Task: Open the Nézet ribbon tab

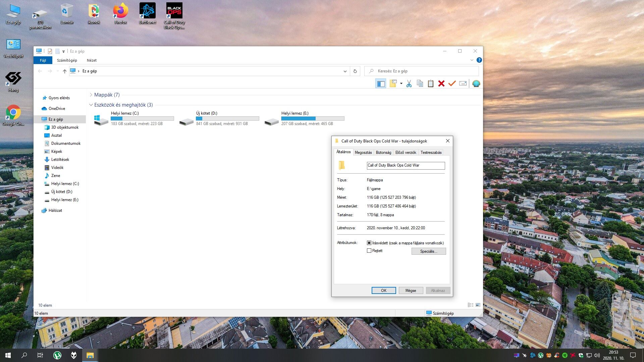Action: [92, 60]
